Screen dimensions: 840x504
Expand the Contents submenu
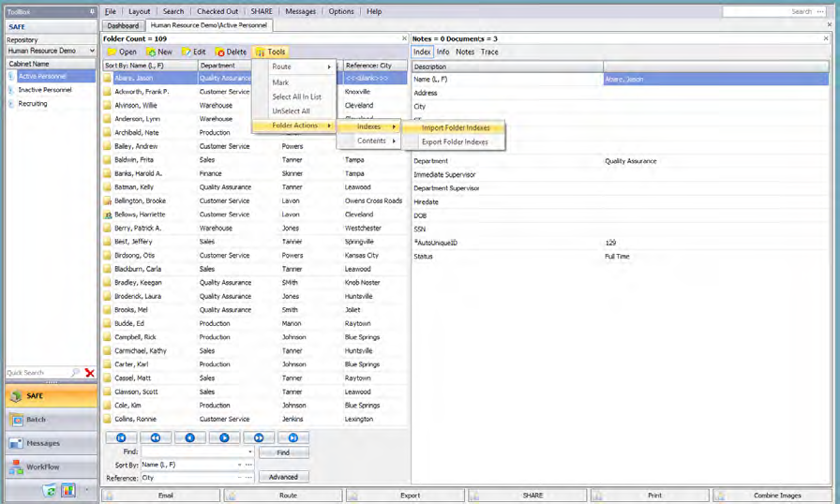[369, 141]
